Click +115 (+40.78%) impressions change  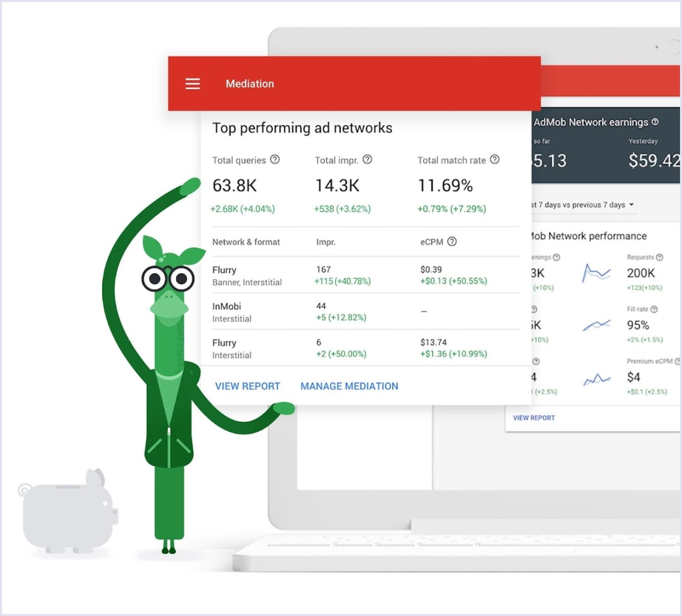tap(342, 281)
